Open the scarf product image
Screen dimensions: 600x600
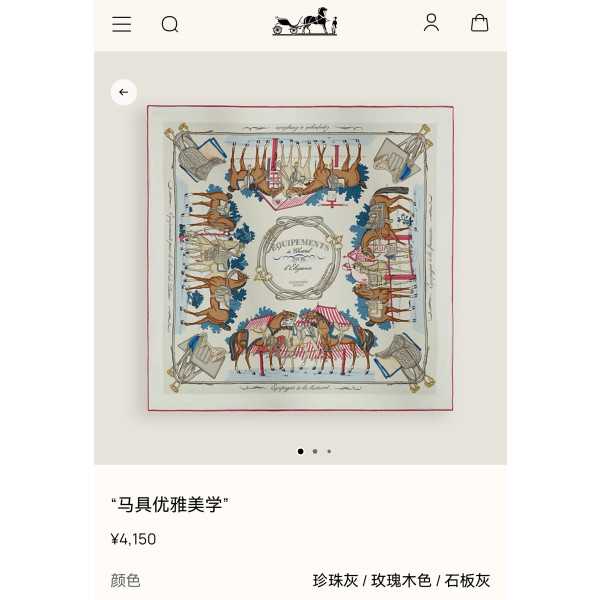coord(300,258)
